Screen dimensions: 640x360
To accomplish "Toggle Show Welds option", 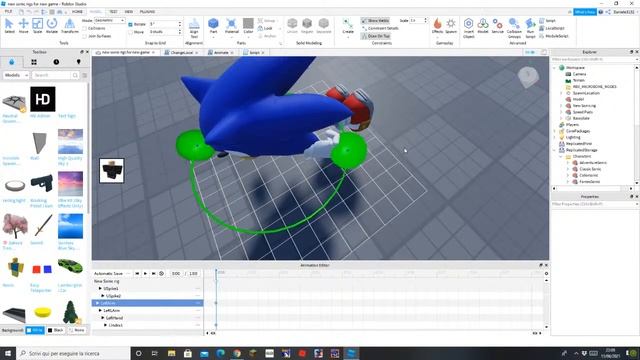I will [x=375, y=20].
